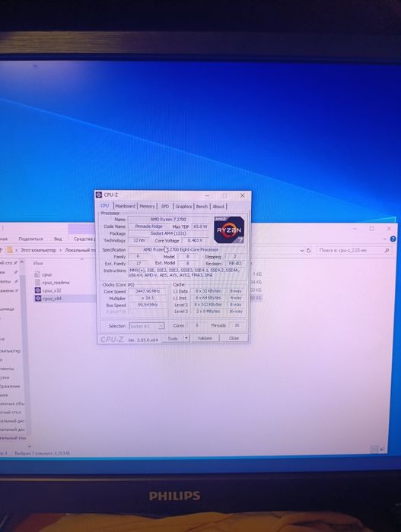Expand the Explorer ribbon chevron
401x532 pixels.
pos(385,239)
